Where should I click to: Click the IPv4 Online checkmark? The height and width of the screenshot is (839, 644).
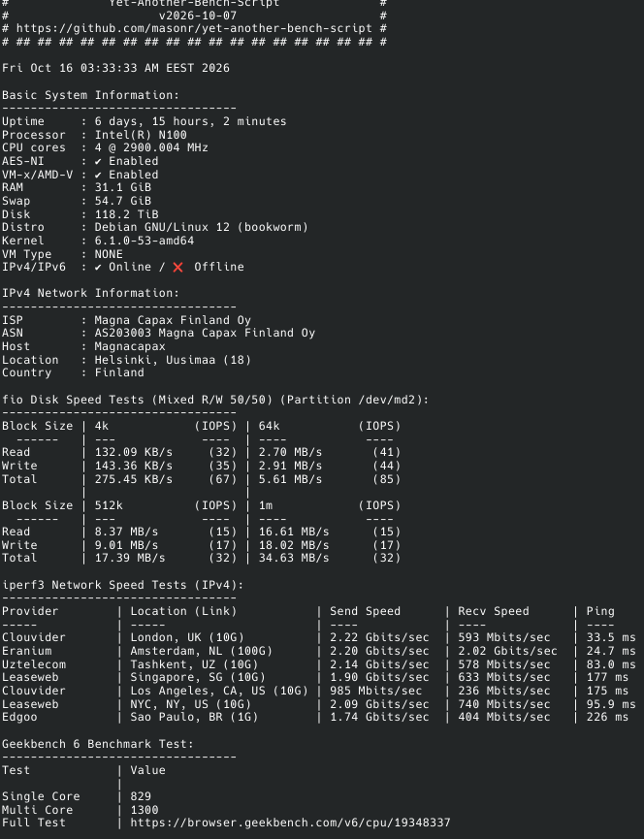[98, 267]
